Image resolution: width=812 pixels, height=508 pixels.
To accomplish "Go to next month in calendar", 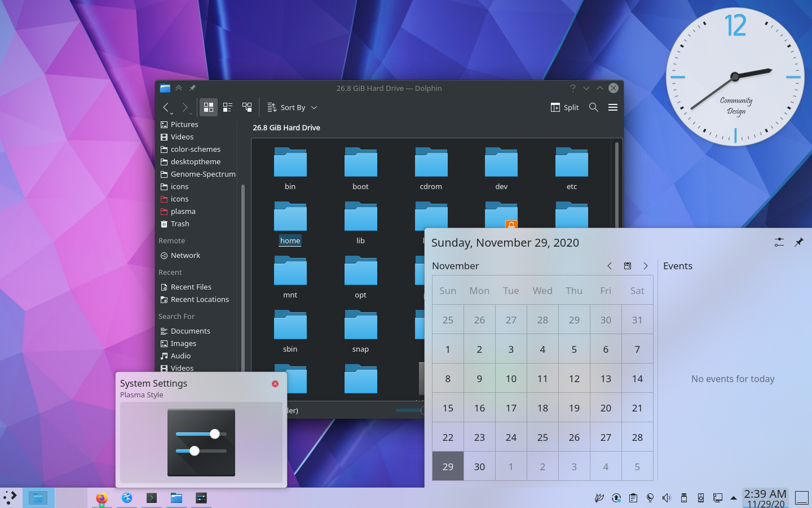I will 646,266.
